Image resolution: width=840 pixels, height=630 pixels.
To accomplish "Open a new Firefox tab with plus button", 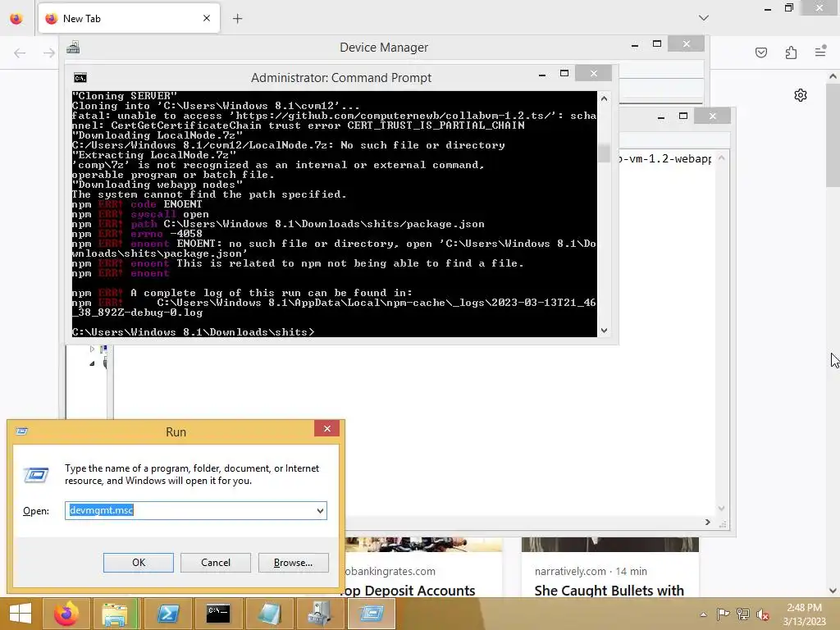I will coord(237,19).
